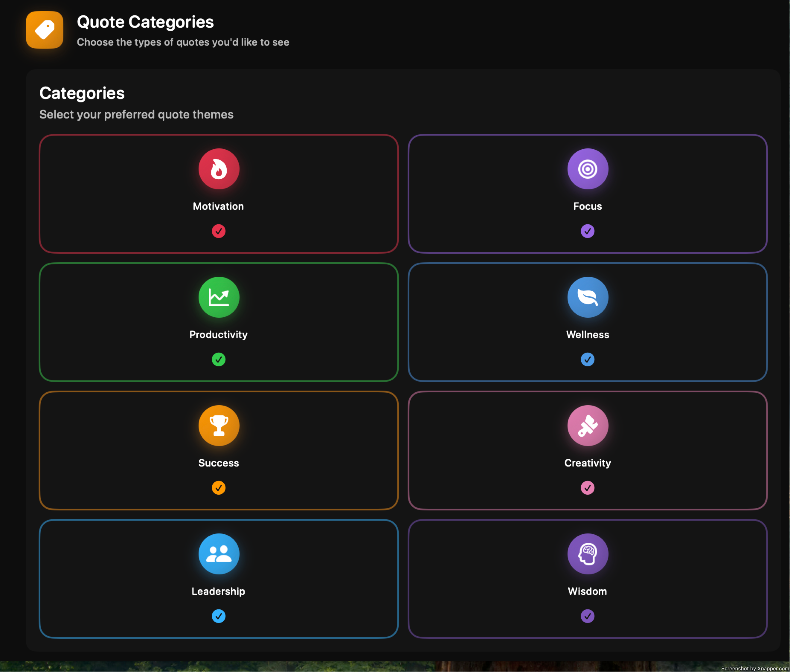Click the Wisdom brain head icon
This screenshot has width=790, height=672.
587,554
